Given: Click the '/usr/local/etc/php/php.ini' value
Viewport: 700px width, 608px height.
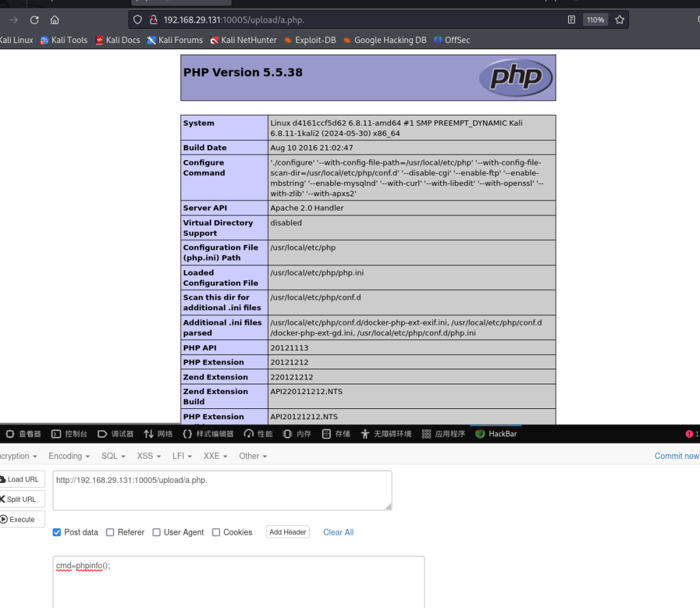Looking at the screenshot, I should click(x=317, y=273).
